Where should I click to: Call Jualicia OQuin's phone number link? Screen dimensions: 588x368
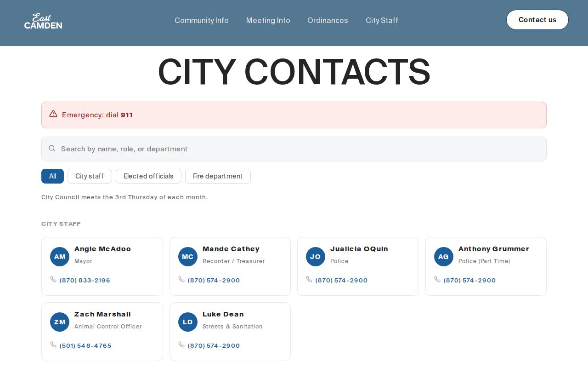coord(341,280)
